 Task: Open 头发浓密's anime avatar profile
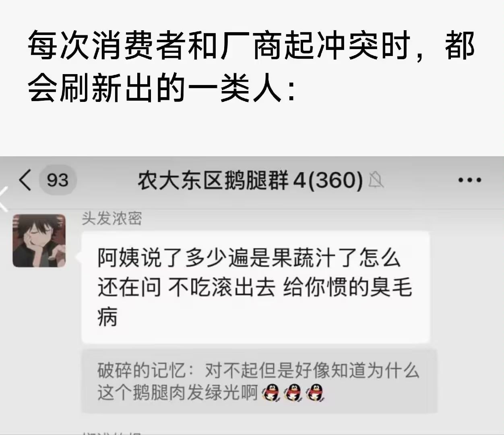(x=39, y=240)
